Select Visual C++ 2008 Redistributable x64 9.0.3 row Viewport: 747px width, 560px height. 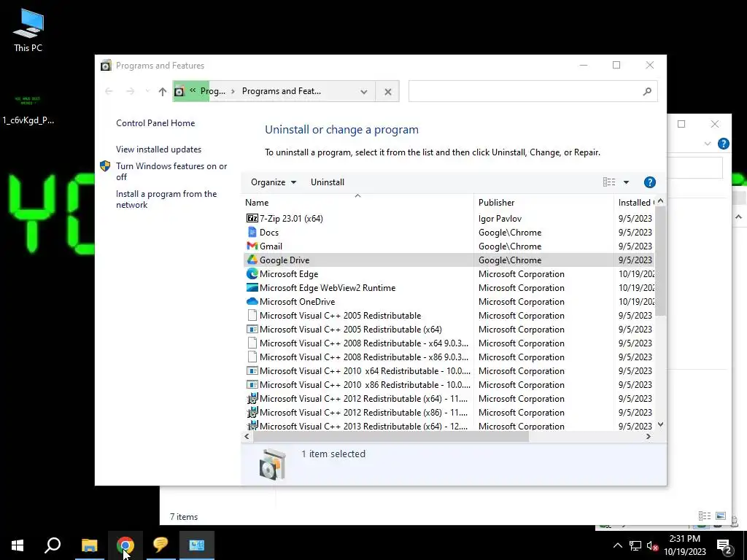(x=449, y=343)
